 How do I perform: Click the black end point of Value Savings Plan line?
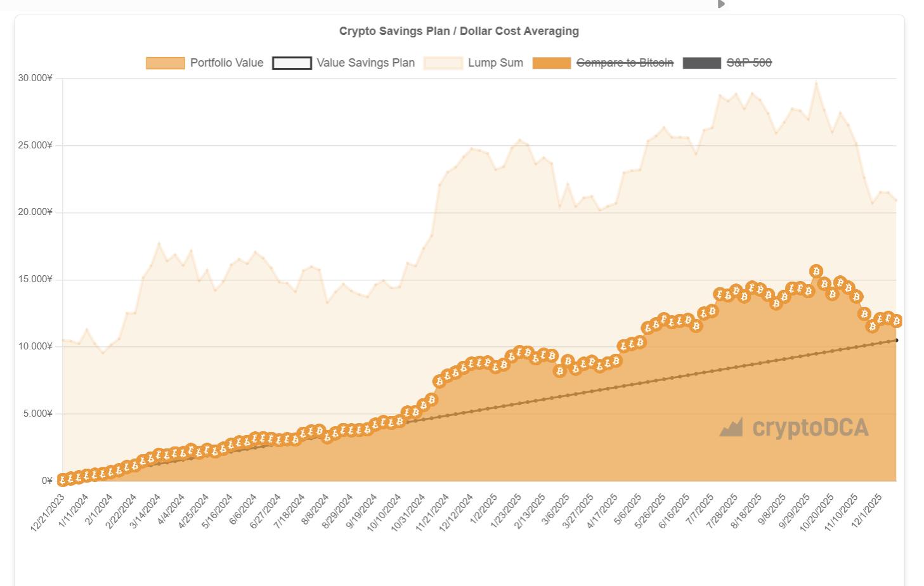click(x=896, y=341)
